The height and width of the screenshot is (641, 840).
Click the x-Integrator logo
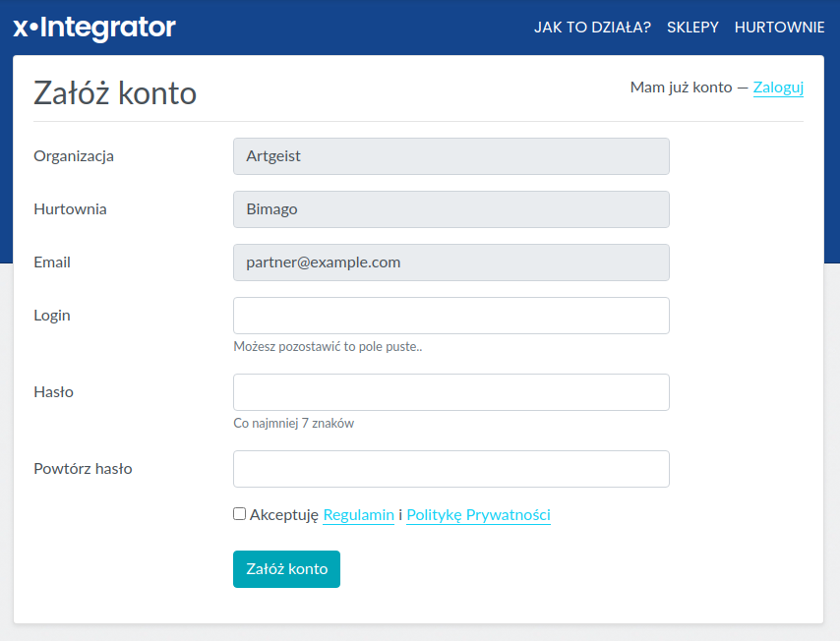[94, 28]
